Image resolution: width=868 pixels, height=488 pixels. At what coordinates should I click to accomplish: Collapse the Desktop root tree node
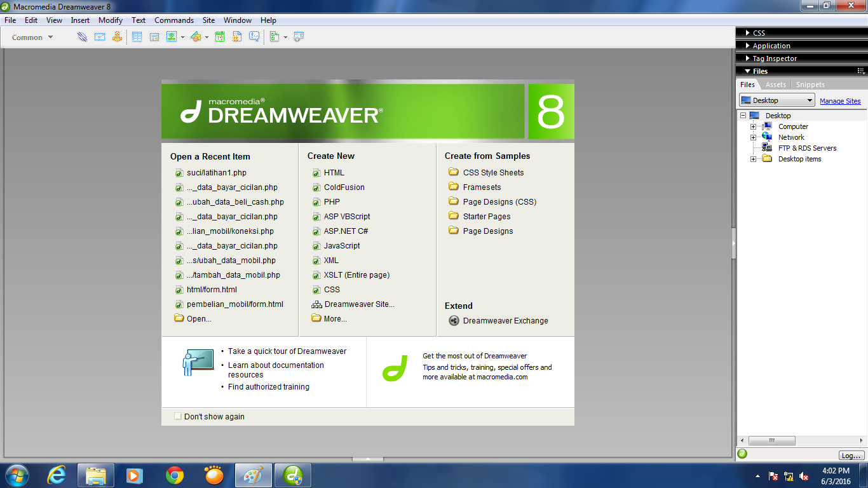[743, 116]
